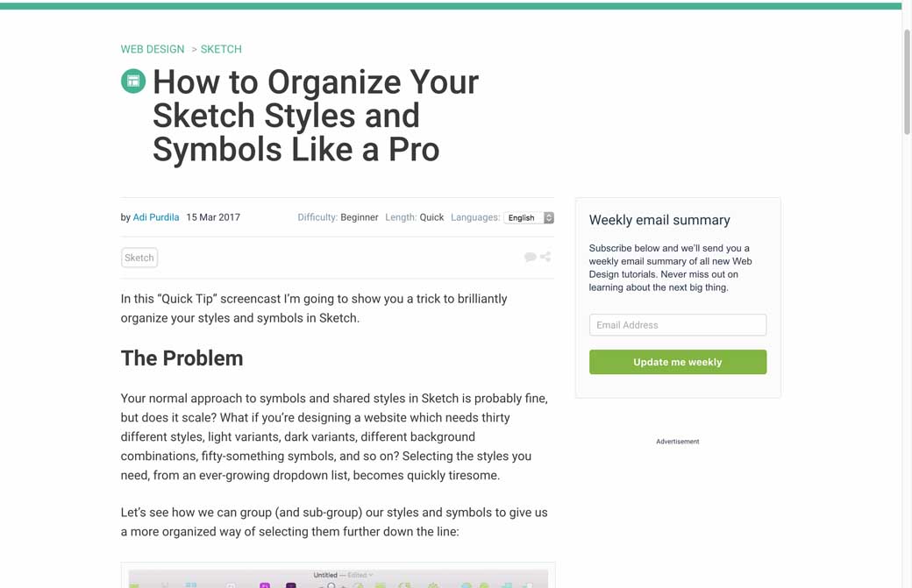Open the SKETCH breadcrumb category
Image resolution: width=912 pixels, height=588 pixels.
(221, 49)
